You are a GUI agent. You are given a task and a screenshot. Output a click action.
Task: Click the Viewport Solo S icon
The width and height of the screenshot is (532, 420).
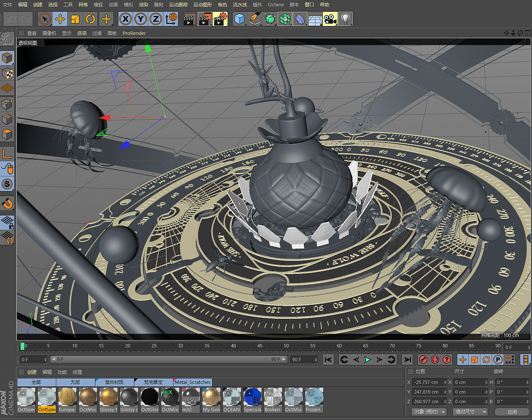[x=7, y=184]
